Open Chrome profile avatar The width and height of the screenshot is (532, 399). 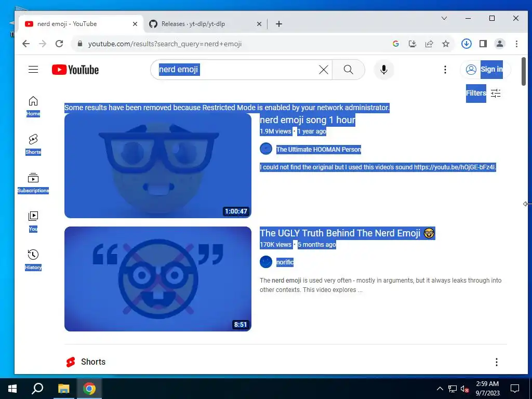[x=500, y=44]
